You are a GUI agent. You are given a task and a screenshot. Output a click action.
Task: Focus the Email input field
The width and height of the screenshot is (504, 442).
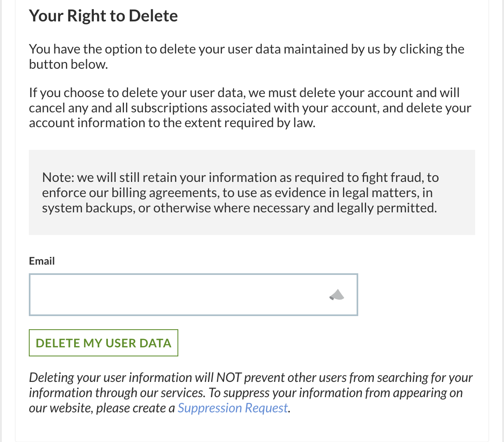pos(177,295)
